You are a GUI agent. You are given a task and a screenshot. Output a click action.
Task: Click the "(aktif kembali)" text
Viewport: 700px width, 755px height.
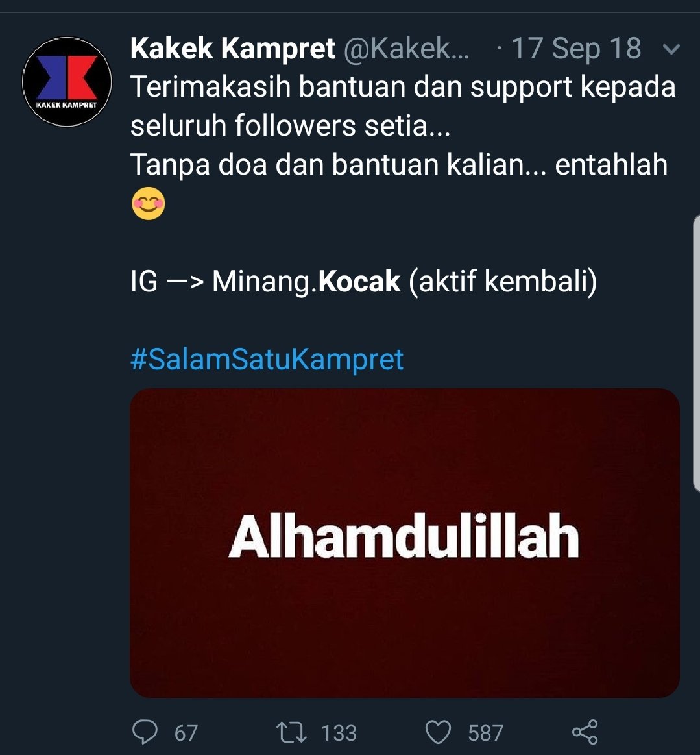[x=503, y=281]
